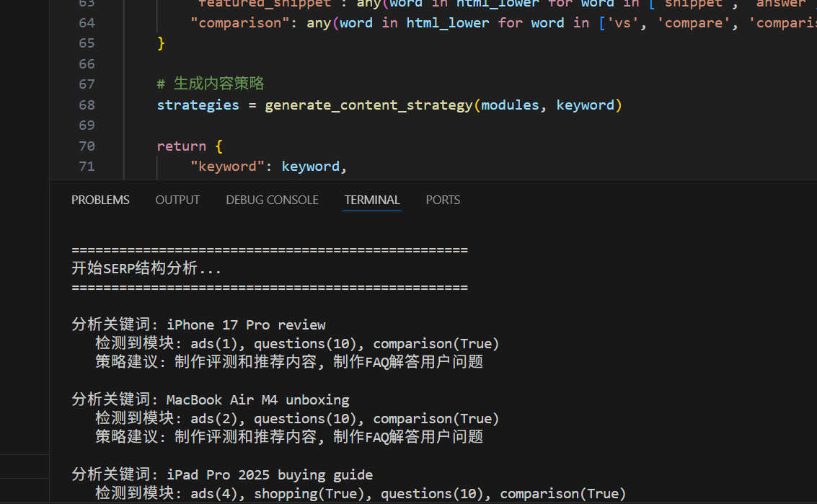Image resolution: width=817 pixels, height=504 pixels.
Task: Click line number 68 in the gutter
Action: 87,105
